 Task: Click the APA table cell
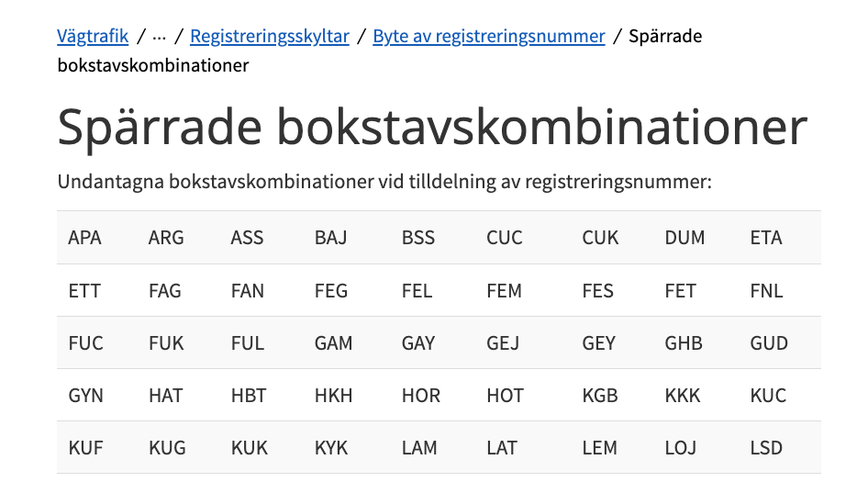click(85, 238)
